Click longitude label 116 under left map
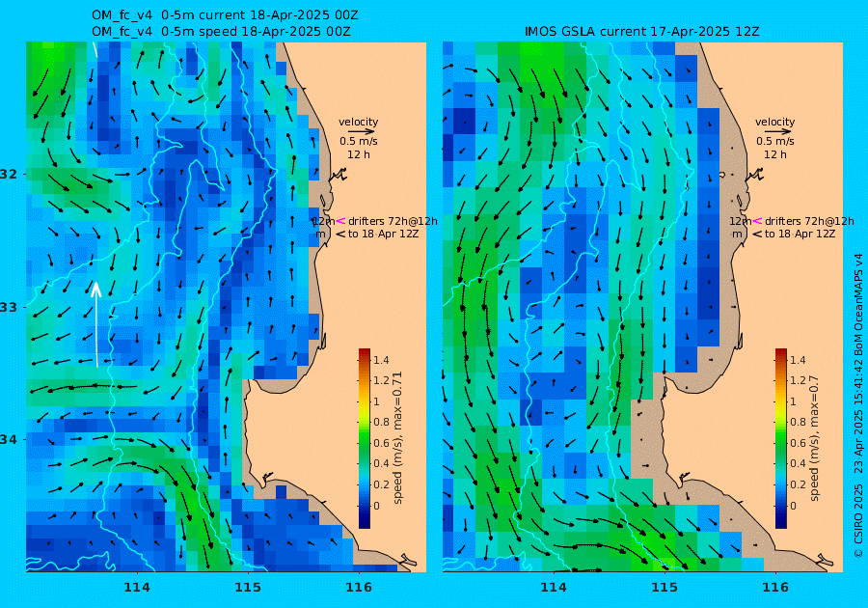 (x=359, y=588)
